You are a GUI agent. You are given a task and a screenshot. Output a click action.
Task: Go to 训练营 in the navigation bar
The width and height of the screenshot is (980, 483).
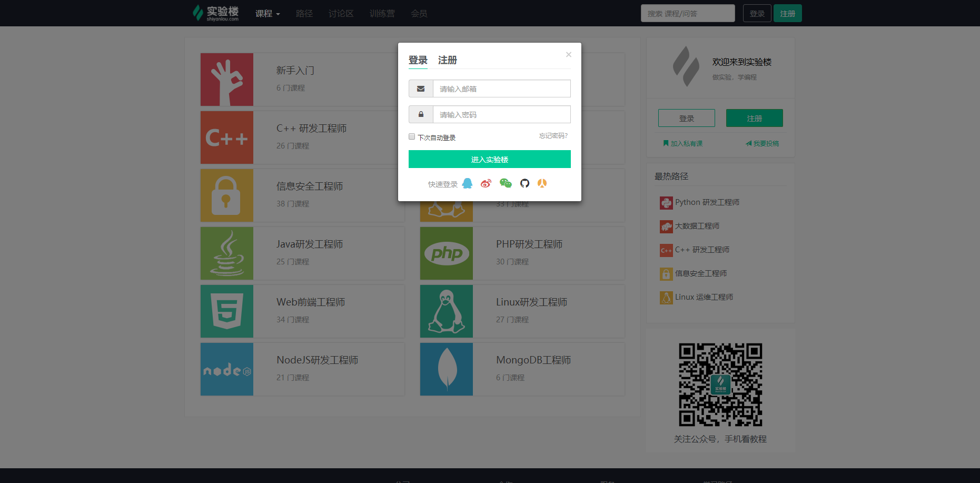click(x=382, y=13)
